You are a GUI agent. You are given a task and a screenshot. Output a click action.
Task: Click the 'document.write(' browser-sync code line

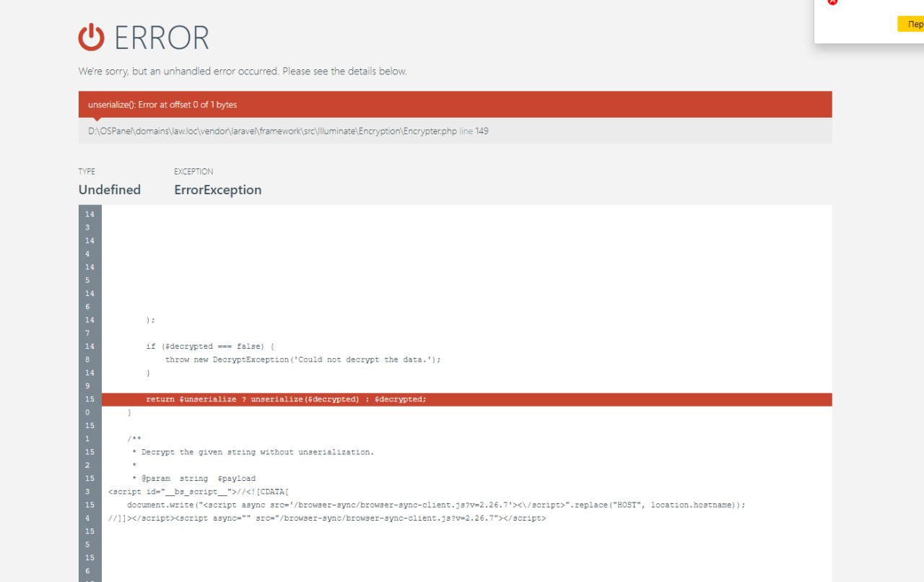[x=436, y=505]
